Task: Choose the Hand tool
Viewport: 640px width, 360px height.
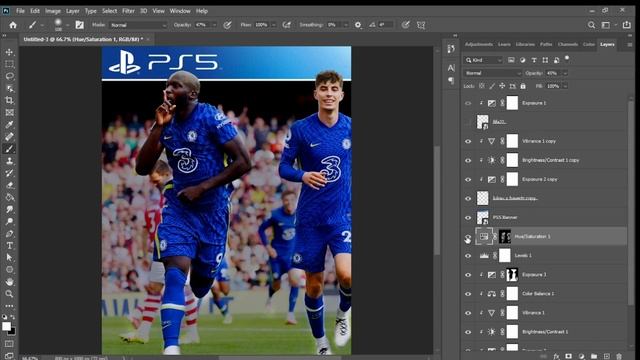Action: coord(9,282)
